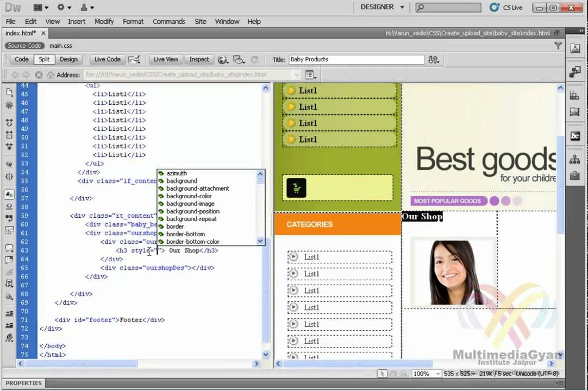The height and width of the screenshot is (391, 588).
Task: Click the shopping cart icon in design view
Action: point(296,188)
